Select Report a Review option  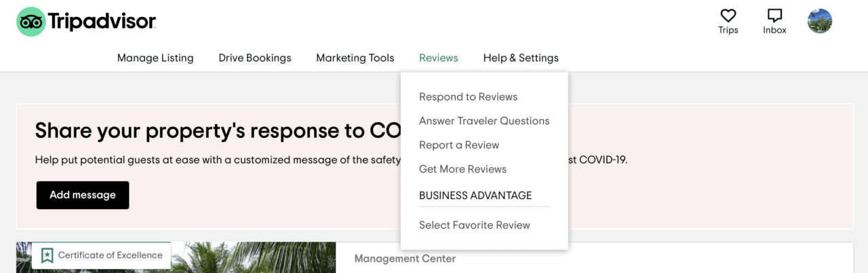(x=459, y=145)
